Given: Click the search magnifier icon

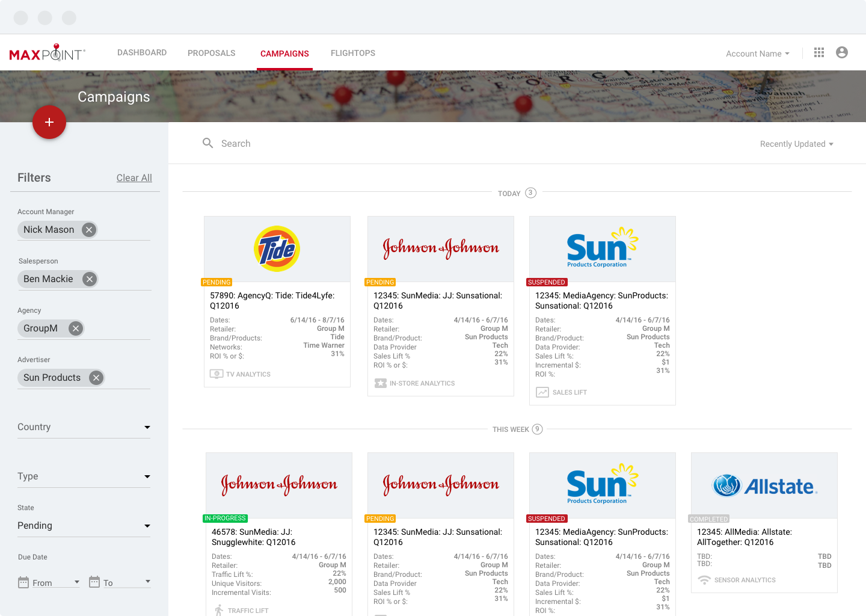Looking at the screenshot, I should click(x=208, y=143).
